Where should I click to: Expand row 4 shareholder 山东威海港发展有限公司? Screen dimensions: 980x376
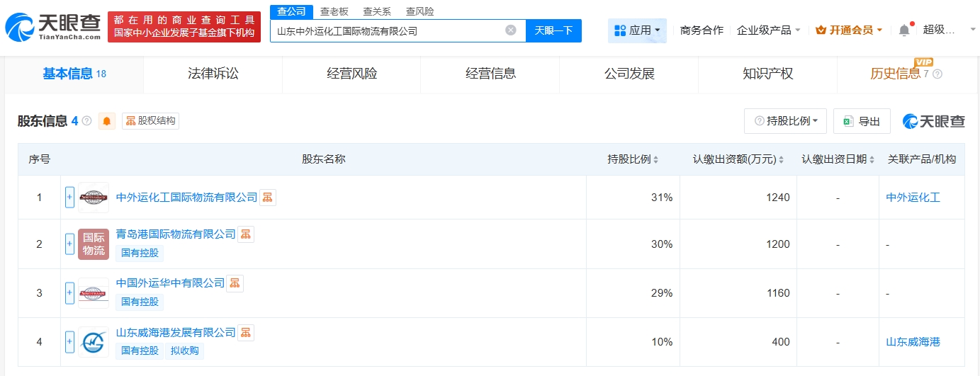coord(69,342)
